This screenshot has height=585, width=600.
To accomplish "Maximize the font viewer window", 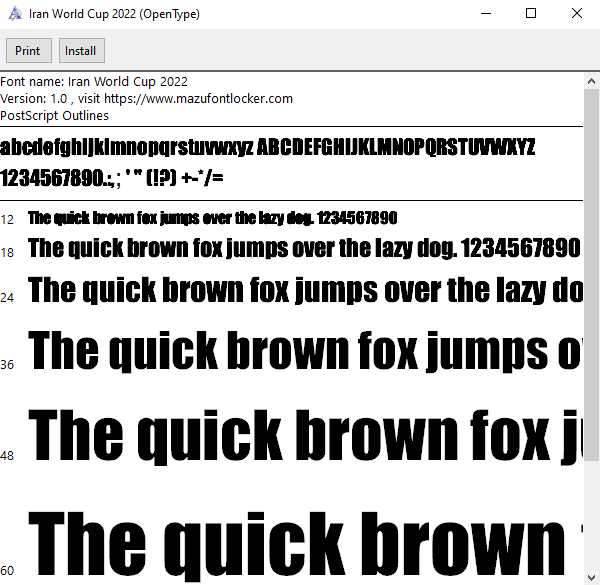I will coord(531,14).
